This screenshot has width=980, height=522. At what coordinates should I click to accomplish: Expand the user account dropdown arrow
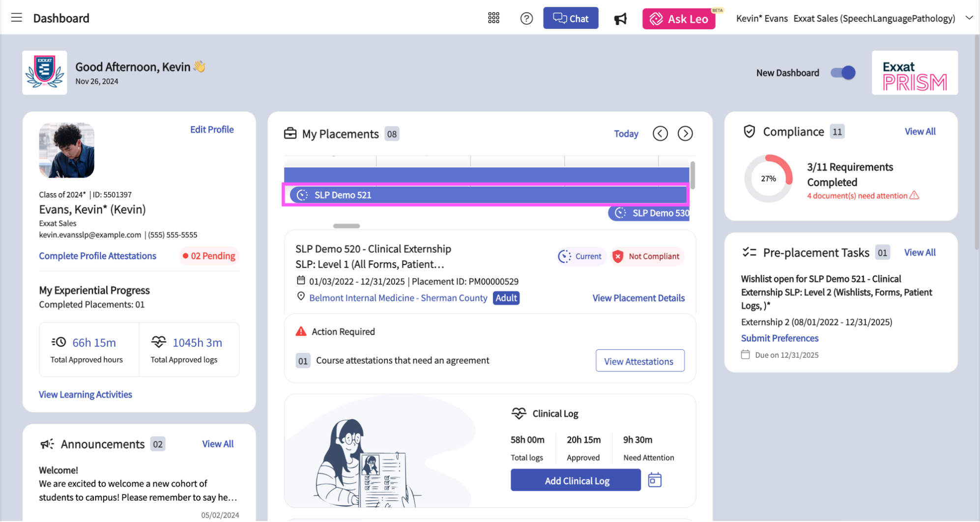[969, 18]
